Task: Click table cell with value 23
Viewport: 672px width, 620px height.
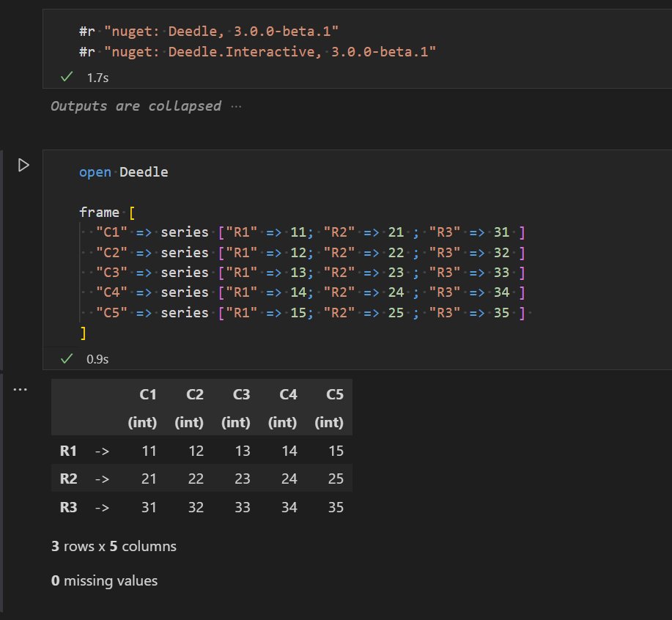Action: point(243,479)
